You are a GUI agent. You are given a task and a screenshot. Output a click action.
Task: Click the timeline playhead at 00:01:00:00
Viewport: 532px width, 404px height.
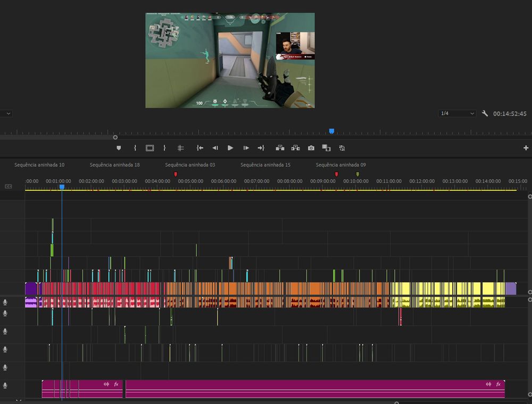62,187
